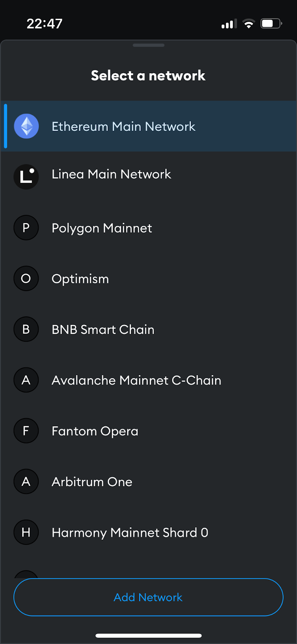Screen dimensions: 297x644
Task: Tap the Arbitrum 'A' avatar icon
Action: pyautogui.click(x=26, y=481)
